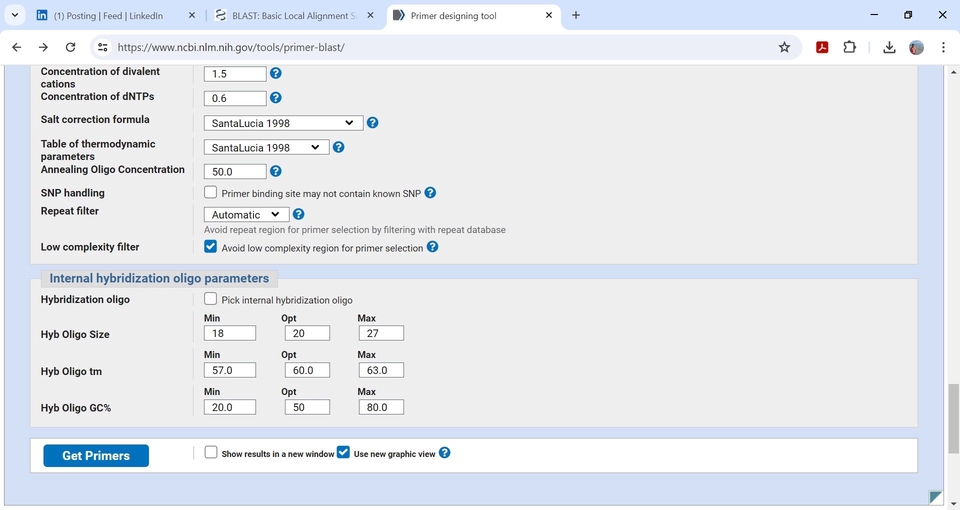Open the Repeat filter Automatic dropdown
Image resolution: width=960 pixels, height=510 pixels.
coord(246,214)
